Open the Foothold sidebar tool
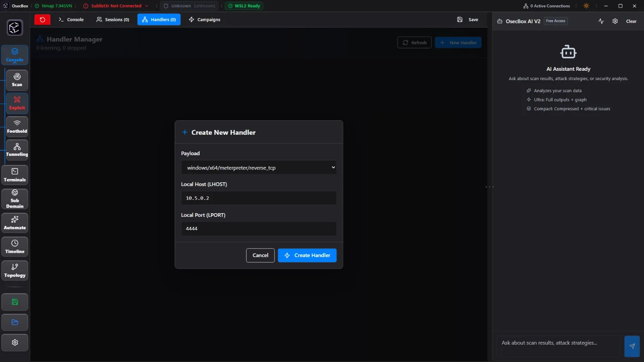 (x=17, y=127)
